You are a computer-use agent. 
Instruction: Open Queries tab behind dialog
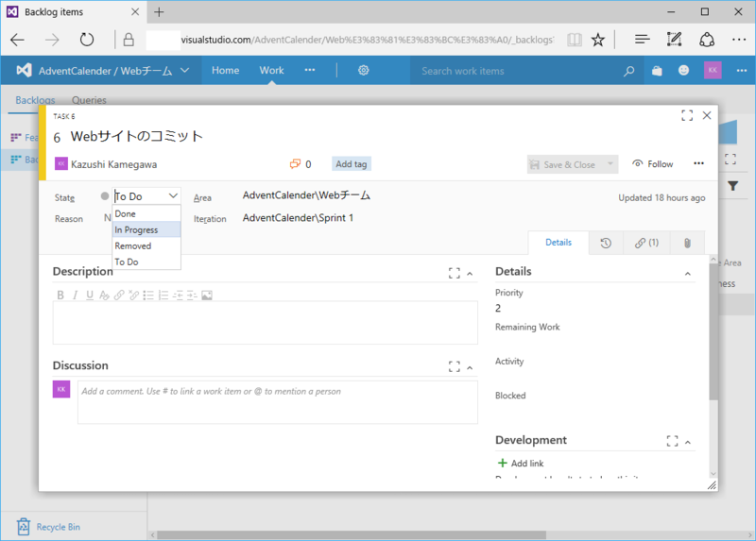click(x=89, y=100)
